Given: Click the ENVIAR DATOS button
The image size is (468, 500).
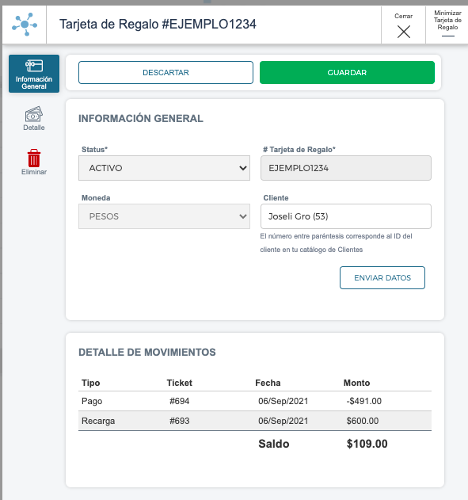Looking at the screenshot, I should click(x=382, y=277).
